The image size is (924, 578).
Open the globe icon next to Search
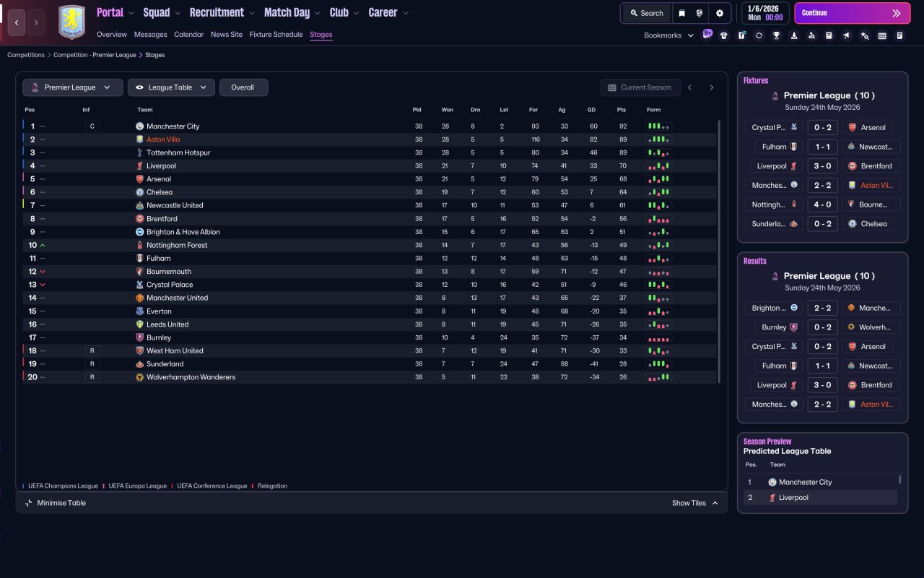point(699,13)
